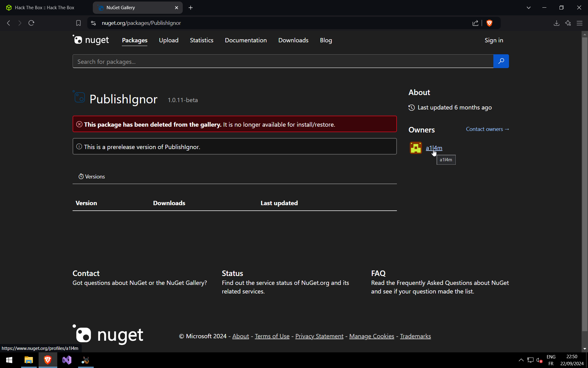Click the Sign in link
Screen dimensions: 588x368
(x=494, y=40)
